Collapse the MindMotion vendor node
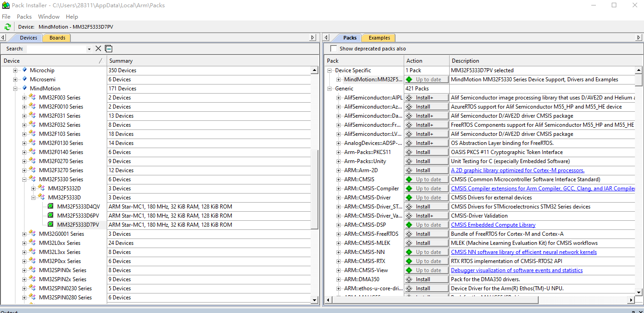The width and height of the screenshot is (644, 313). pyautogui.click(x=15, y=89)
